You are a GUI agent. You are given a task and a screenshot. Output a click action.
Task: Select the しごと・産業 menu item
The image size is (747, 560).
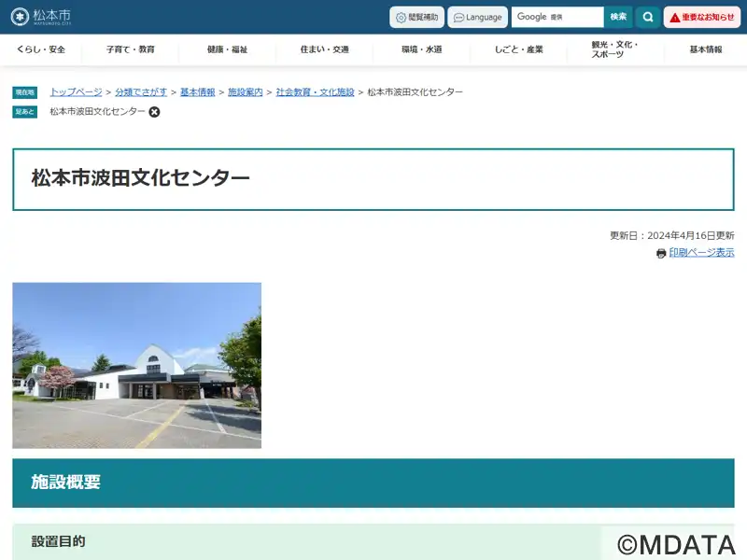519,49
